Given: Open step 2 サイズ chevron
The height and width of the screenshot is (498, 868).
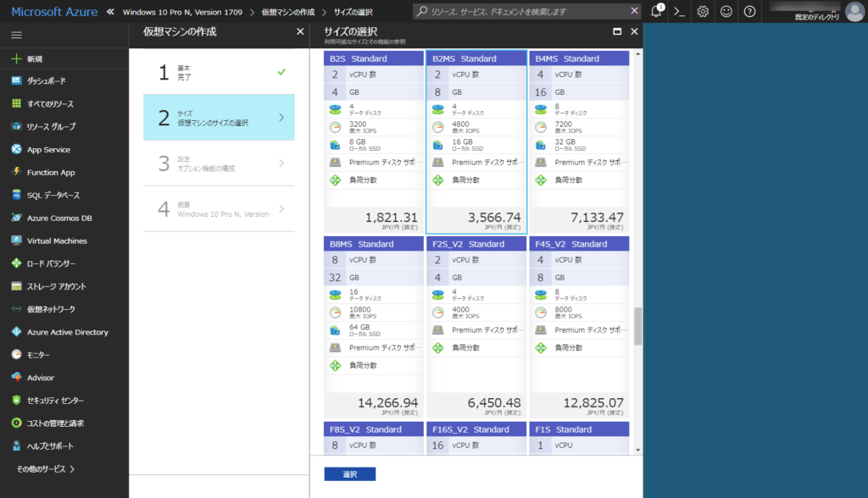Looking at the screenshot, I should (281, 118).
